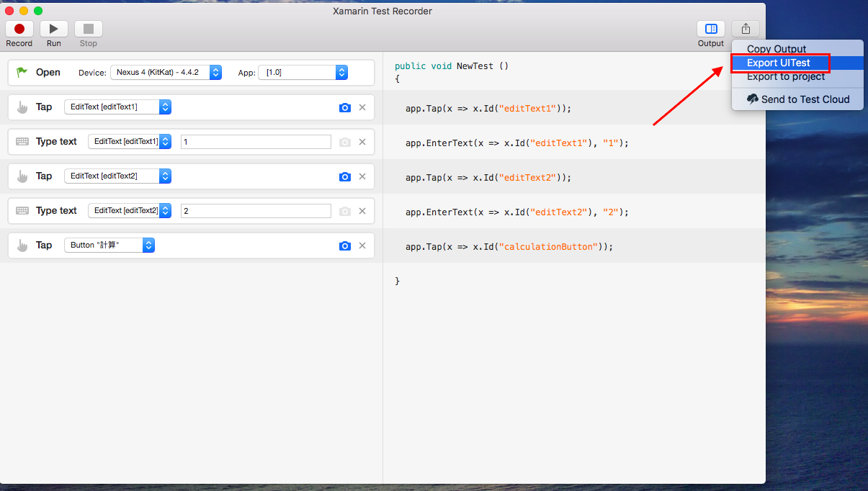Viewport: 868px width, 491px height.
Task: Click the hand icon of Tap editText1 step
Action: [22, 107]
